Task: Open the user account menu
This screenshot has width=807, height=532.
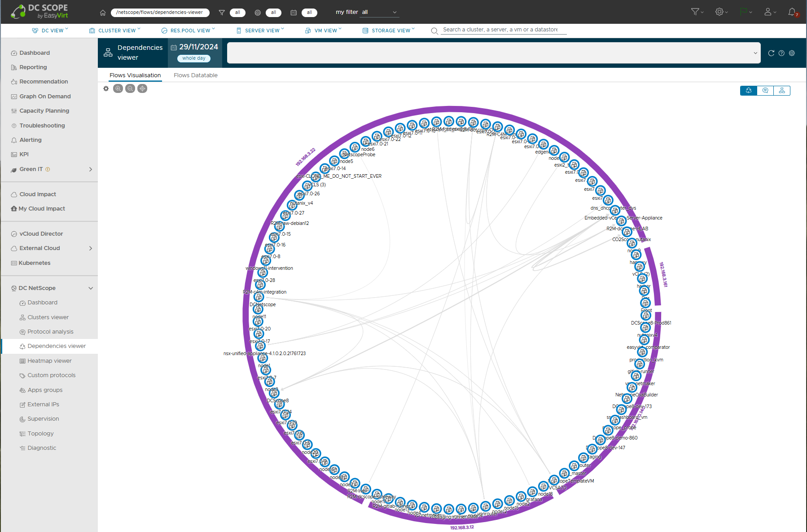Action: (x=770, y=12)
